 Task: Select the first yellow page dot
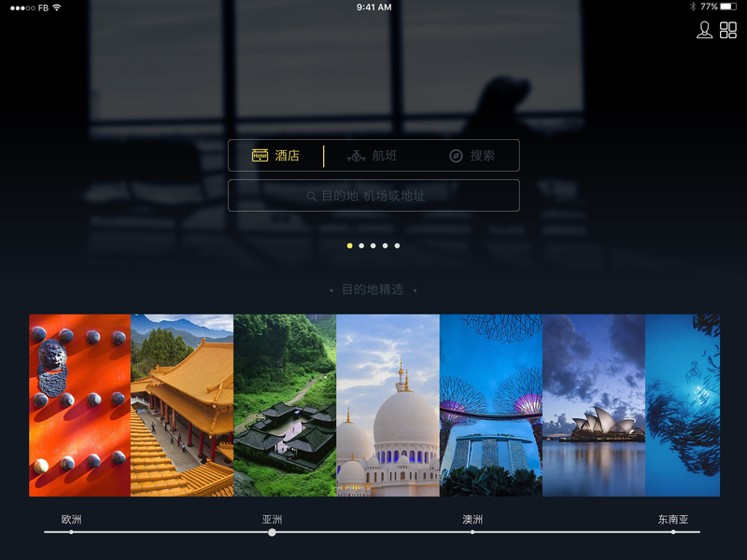tap(349, 245)
